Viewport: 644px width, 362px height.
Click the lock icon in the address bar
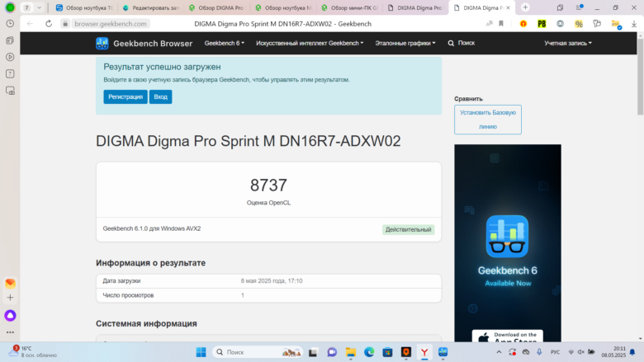pyautogui.click(x=65, y=24)
